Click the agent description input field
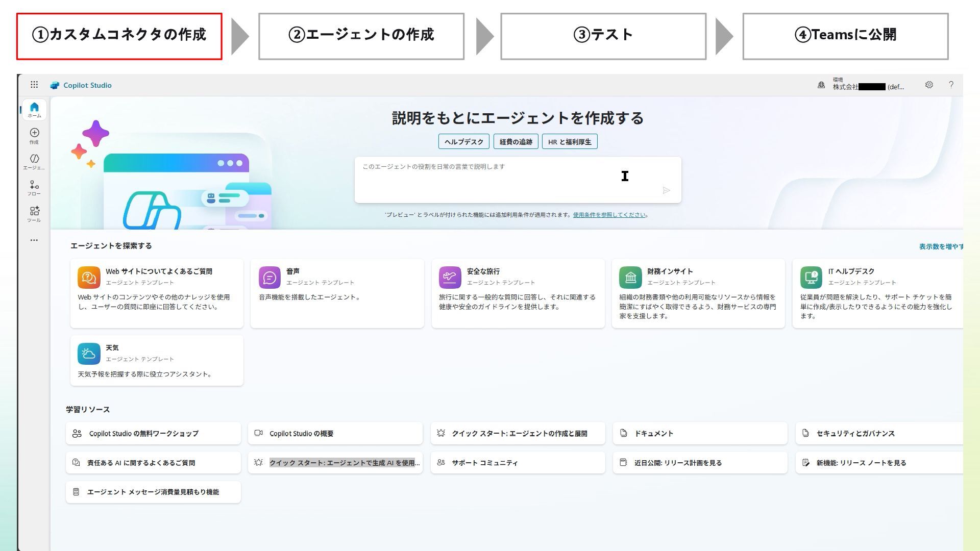980x551 pixels. pyautogui.click(x=518, y=180)
